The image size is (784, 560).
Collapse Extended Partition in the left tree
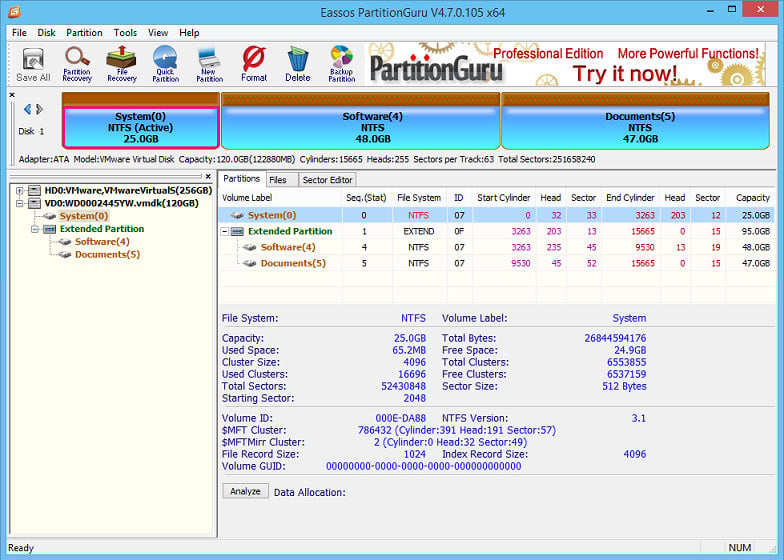[34, 229]
